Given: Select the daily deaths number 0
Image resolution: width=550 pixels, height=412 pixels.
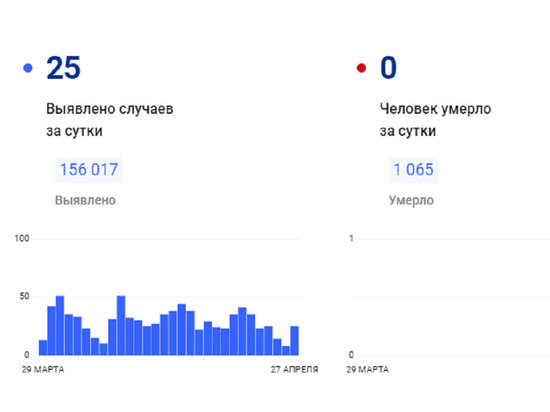Looking at the screenshot, I should (x=389, y=68).
